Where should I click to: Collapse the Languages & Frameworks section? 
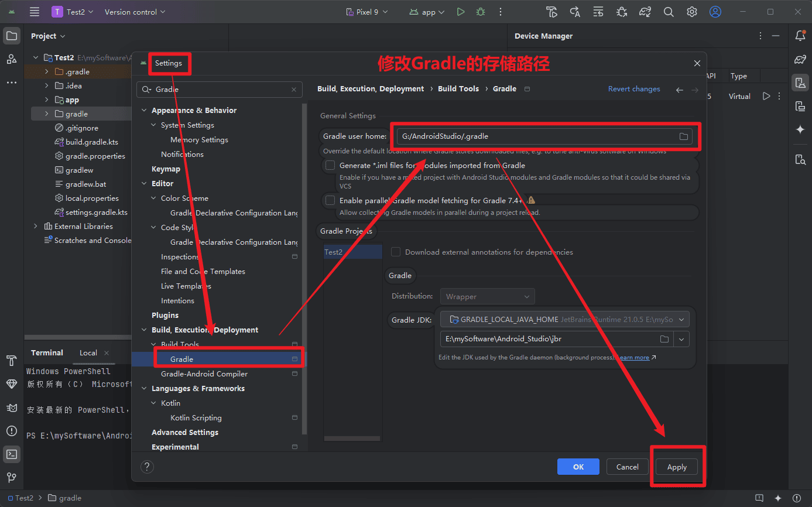click(144, 389)
